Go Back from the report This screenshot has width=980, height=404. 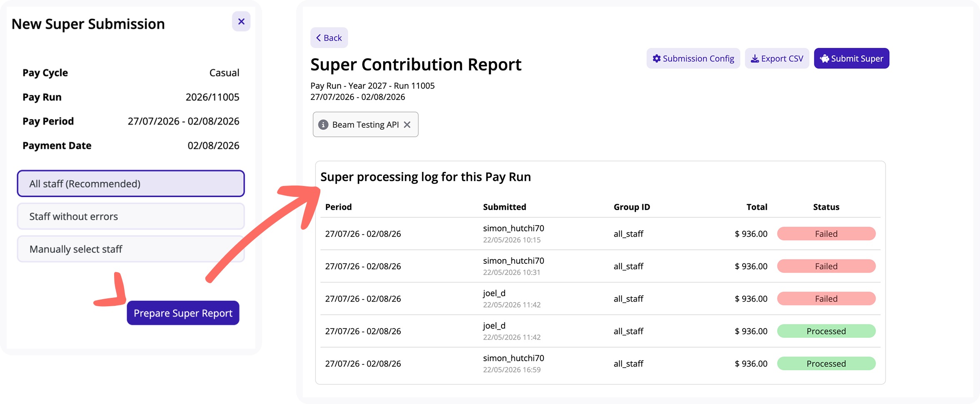pyautogui.click(x=329, y=38)
